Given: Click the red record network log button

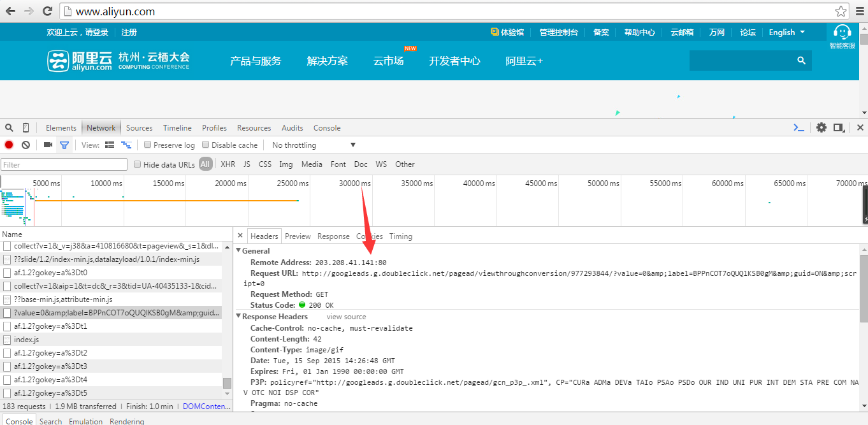Looking at the screenshot, I should (9, 145).
